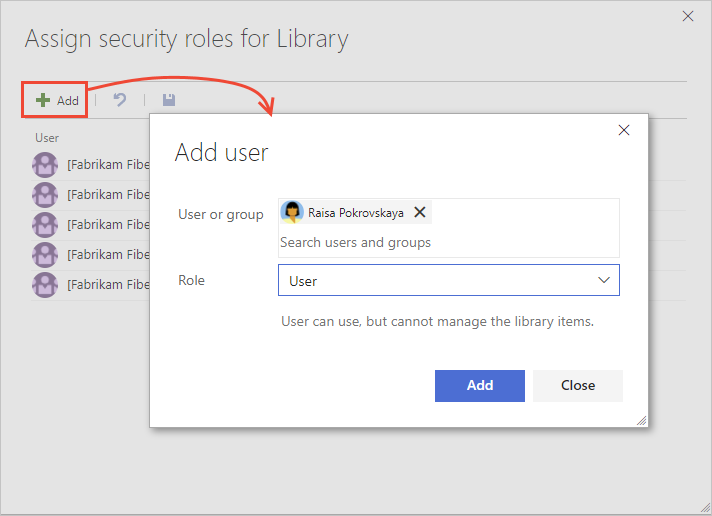712x516 pixels.
Task: Open the Role dropdown showing User
Action: (449, 280)
